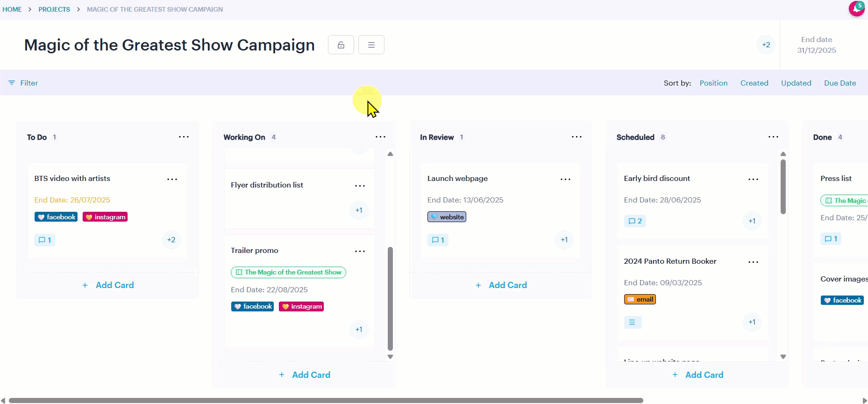The height and width of the screenshot is (404, 868).
Task: Sort cards by Due Date
Action: [x=840, y=83]
